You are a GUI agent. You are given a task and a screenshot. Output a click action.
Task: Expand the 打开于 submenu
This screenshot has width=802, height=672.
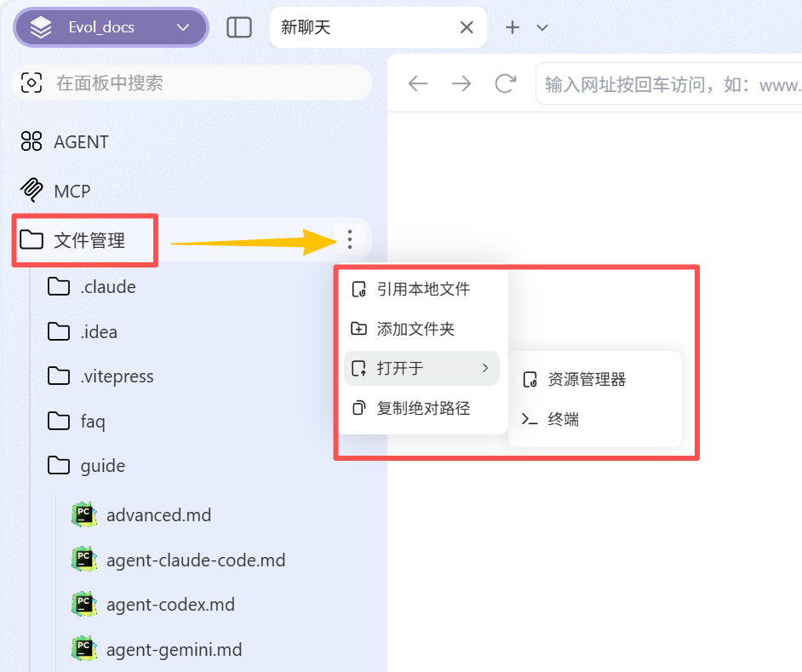pos(421,368)
